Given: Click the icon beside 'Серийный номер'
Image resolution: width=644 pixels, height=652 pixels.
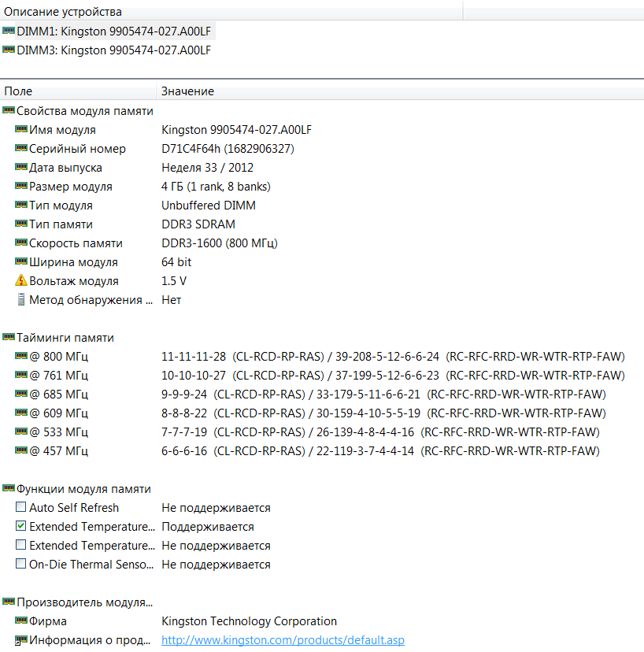Looking at the screenshot, I should (20, 148).
